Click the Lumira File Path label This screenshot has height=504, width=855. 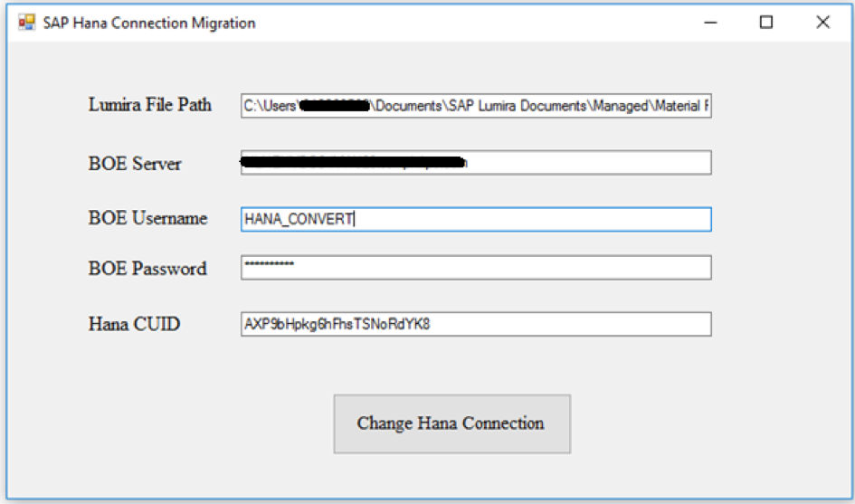tap(150, 104)
